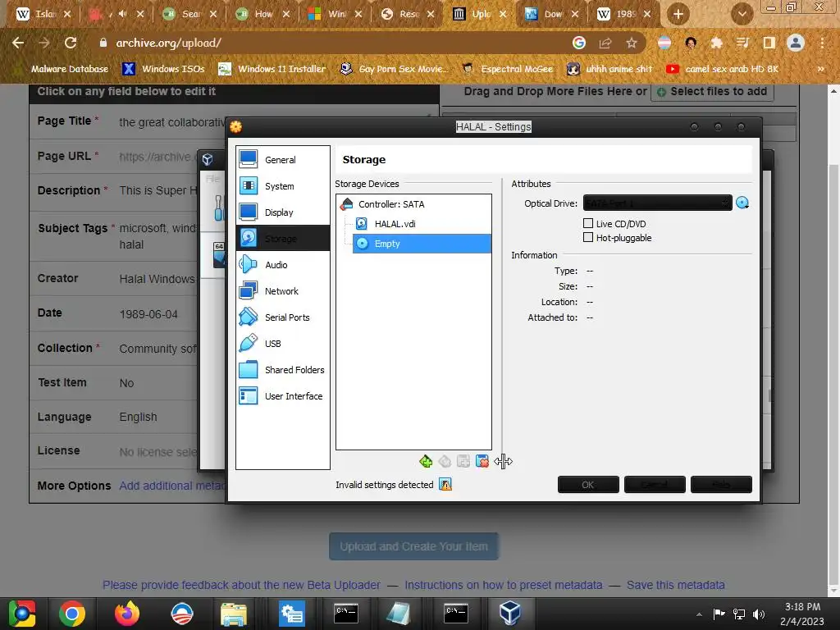Screen dimensions: 840x630
Task: Open the Save this metadata link
Action: click(x=676, y=585)
